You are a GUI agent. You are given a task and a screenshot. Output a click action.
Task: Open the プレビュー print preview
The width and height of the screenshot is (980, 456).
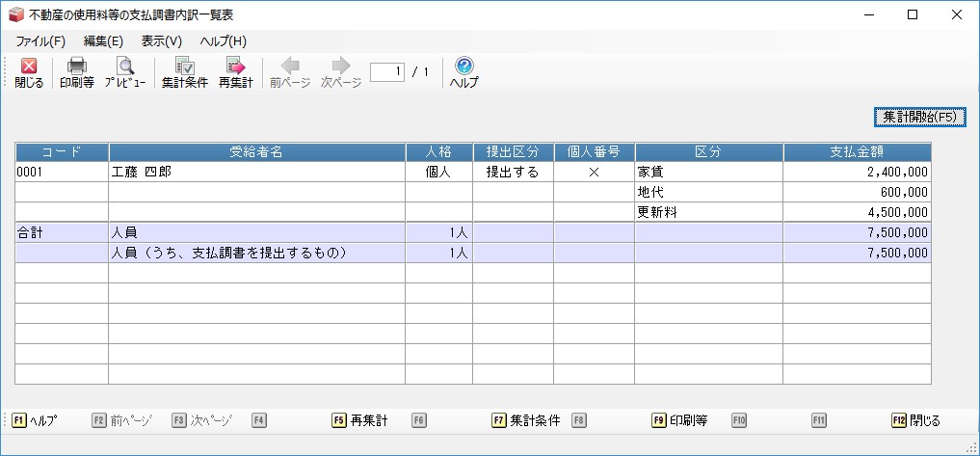pyautogui.click(x=125, y=67)
